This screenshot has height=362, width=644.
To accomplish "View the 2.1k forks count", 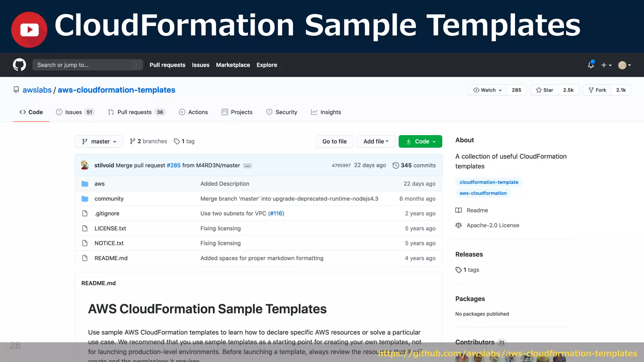I will pos(621,90).
